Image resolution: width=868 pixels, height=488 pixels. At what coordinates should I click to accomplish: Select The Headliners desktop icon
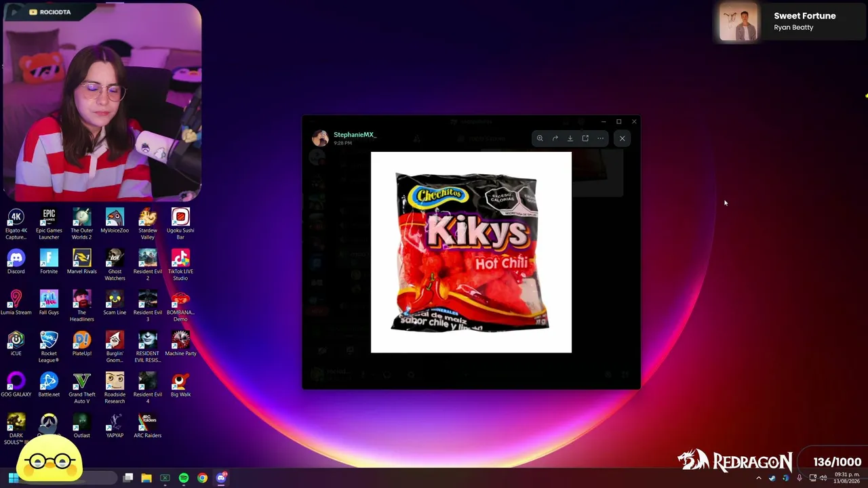click(x=82, y=306)
